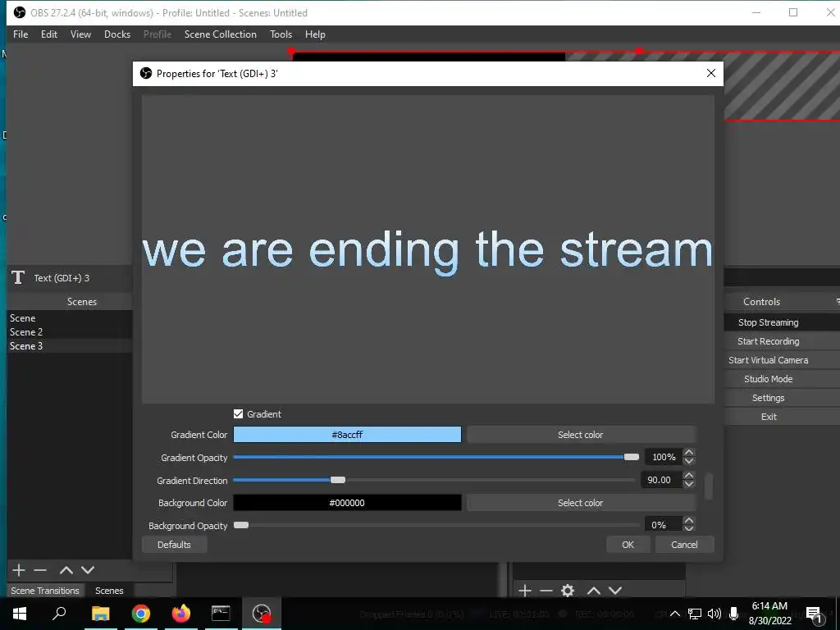Click the Background Color #000000 swatch
This screenshot has width=840, height=630.
point(347,503)
